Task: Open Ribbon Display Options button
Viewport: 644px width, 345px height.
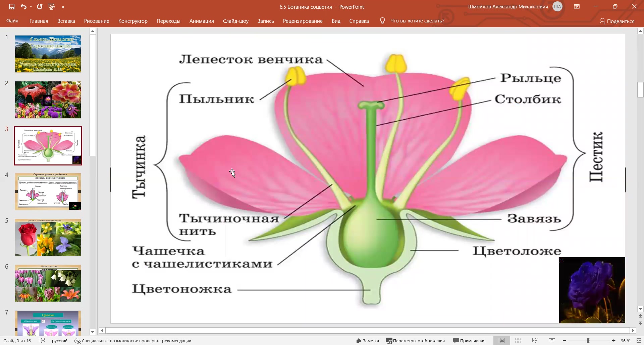Action: pos(577,7)
